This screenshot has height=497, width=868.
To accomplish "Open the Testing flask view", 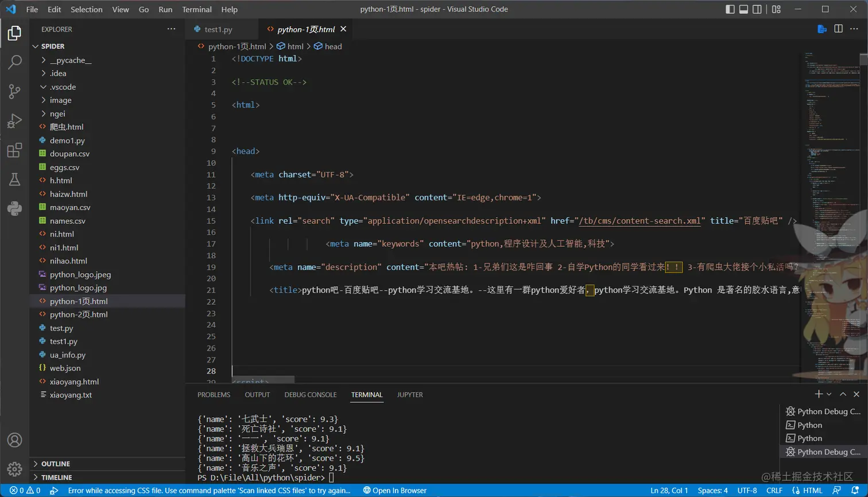I will point(14,180).
